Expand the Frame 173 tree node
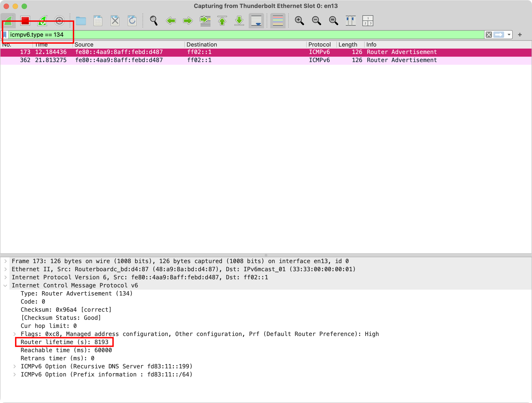 (x=5, y=261)
